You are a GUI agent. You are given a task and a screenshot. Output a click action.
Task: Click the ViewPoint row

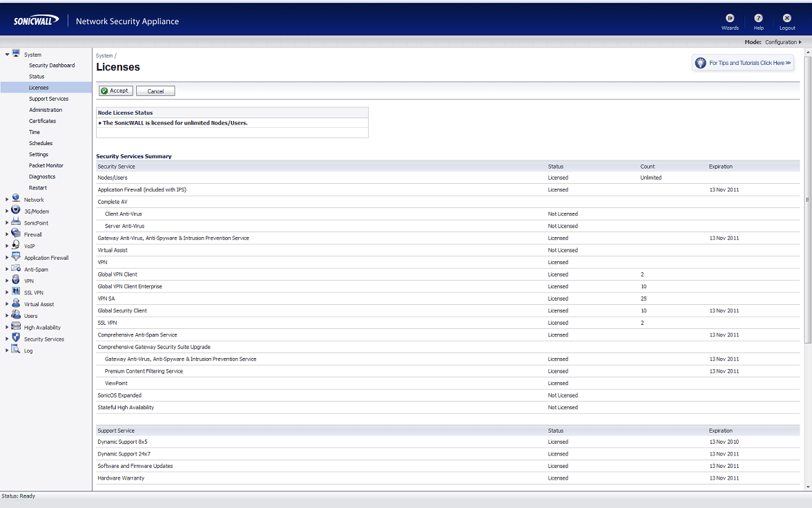click(x=448, y=384)
